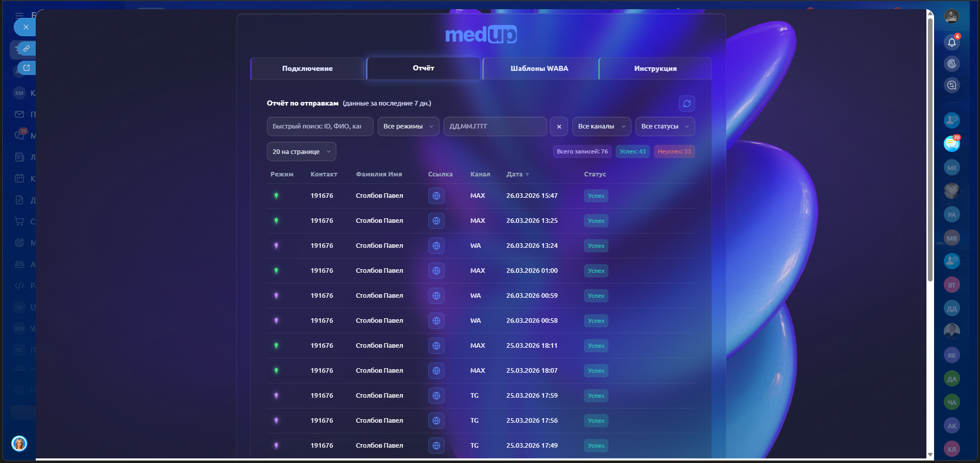Click the Канал column header
980x463 pixels.
(480, 174)
